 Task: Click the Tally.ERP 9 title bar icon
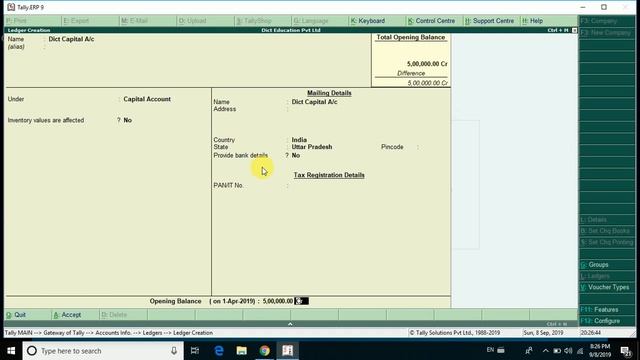pyautogui.click(x=11, y=7)
